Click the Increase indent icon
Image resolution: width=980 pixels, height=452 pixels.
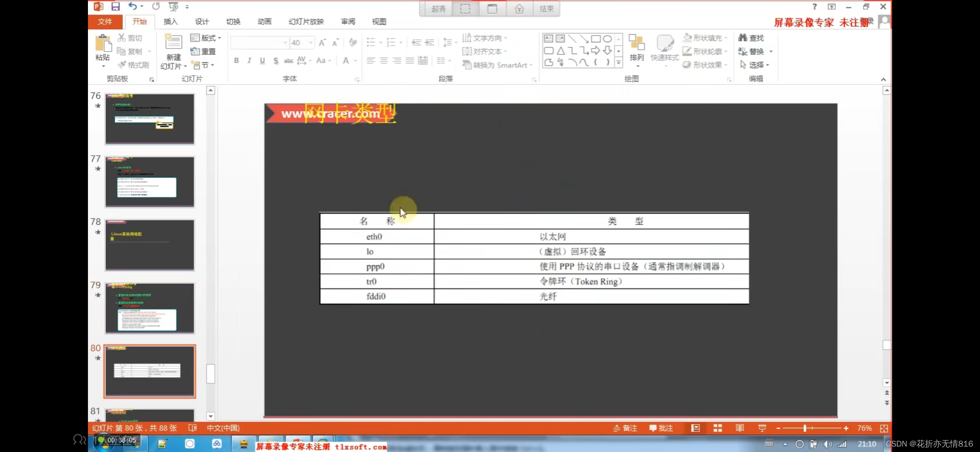click(430, 42)
